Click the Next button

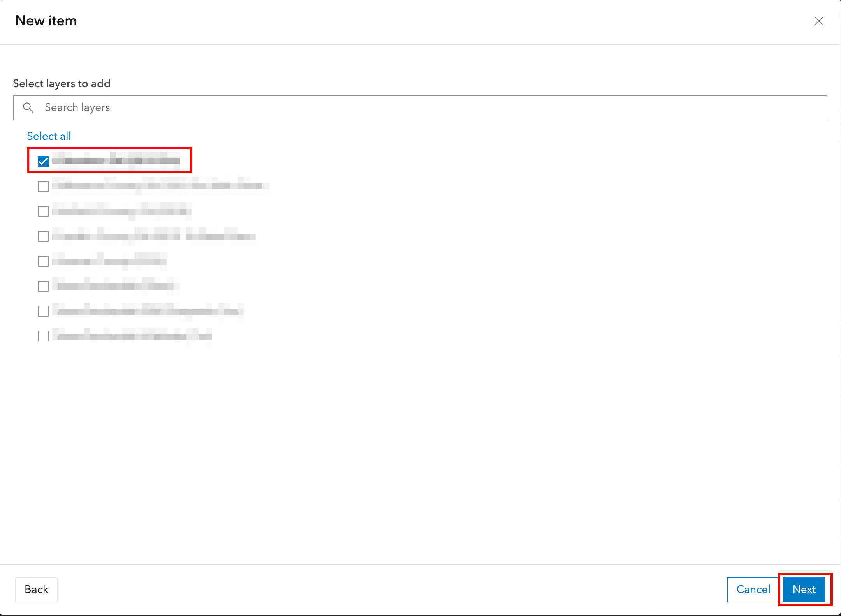(804, 590)
